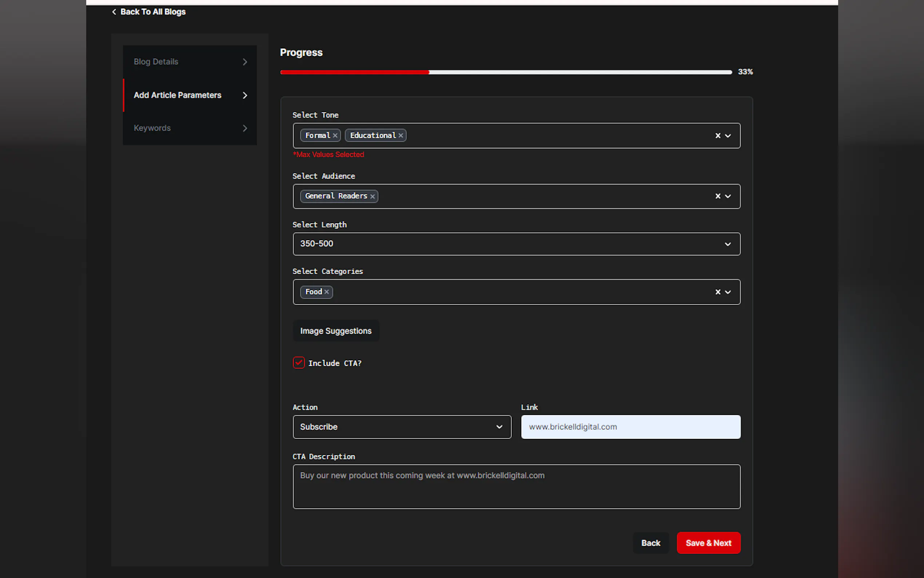Open the Action Subscribe dropdown
Viewport: 924px width, 578px height.
[402, 427]
